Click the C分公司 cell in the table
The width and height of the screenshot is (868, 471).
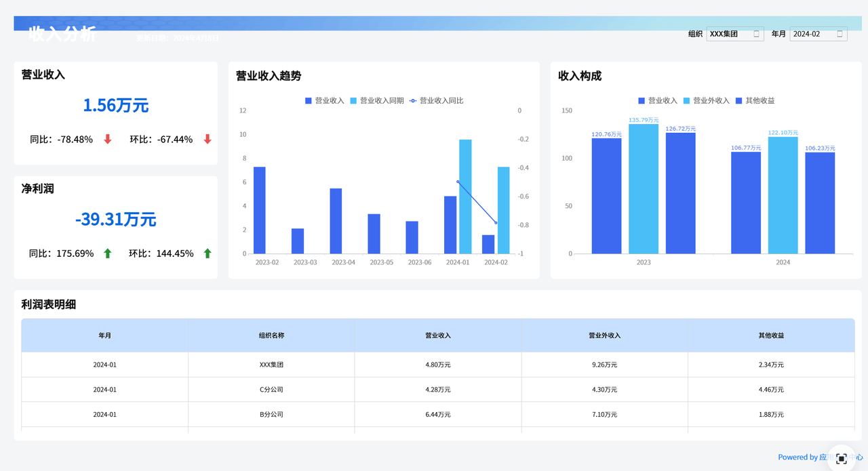(271, 390)
